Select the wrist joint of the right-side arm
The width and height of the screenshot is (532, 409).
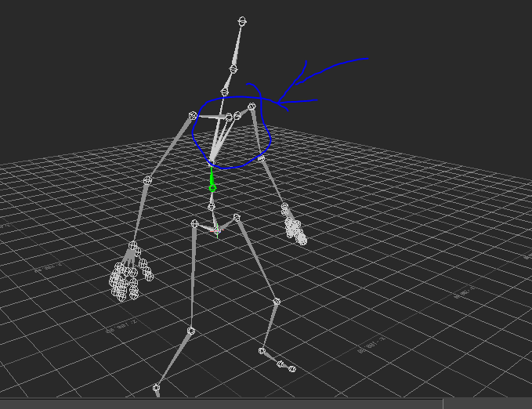pyautogui.click(x=284, y=206)
